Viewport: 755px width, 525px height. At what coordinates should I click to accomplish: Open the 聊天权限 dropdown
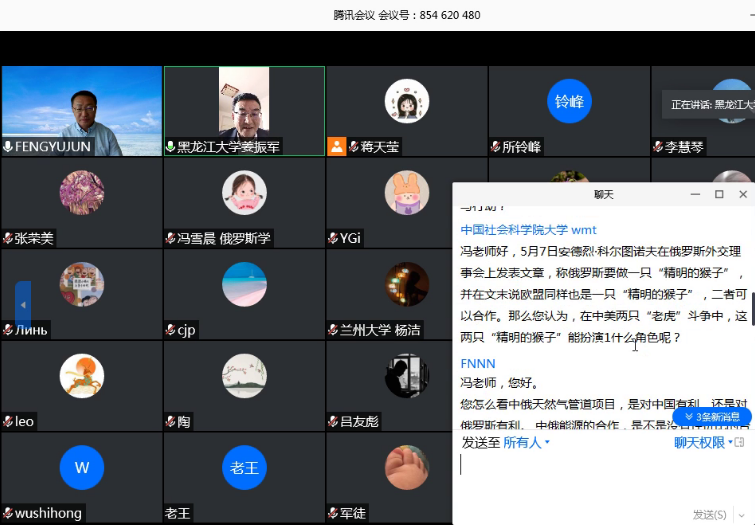tap(703, 442)
